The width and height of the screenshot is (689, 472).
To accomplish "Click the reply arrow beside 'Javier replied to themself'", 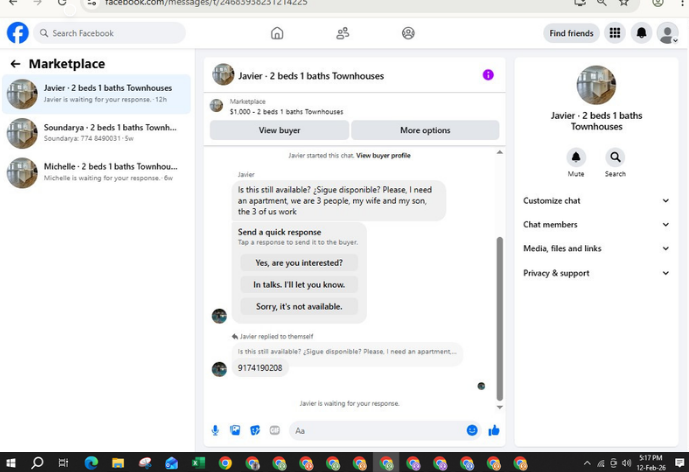I will click(x=235, y=337).
